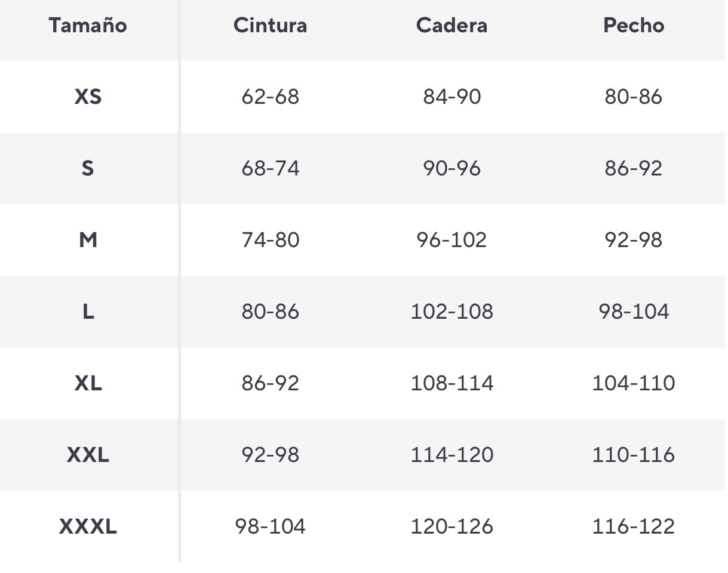This screenshot has height=573, width=728.
Task: Click the 62-68 waist measurement cell
Action: [x=270, y=97]
